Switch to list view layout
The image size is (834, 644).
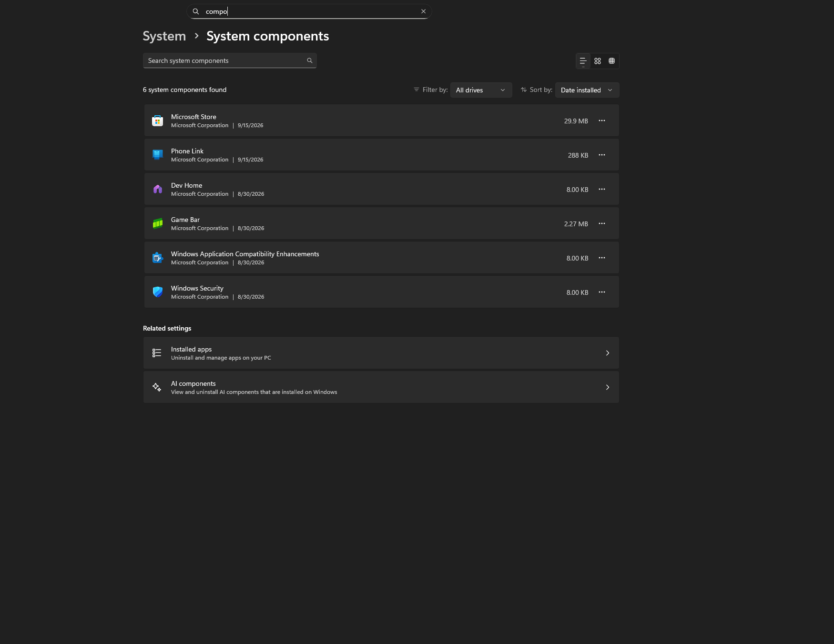coord(583,61)
